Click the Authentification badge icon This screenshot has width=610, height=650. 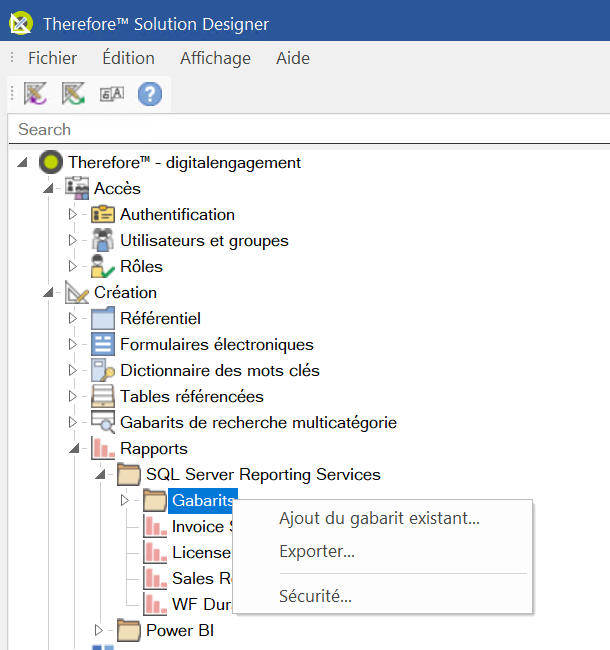[103, 214]
